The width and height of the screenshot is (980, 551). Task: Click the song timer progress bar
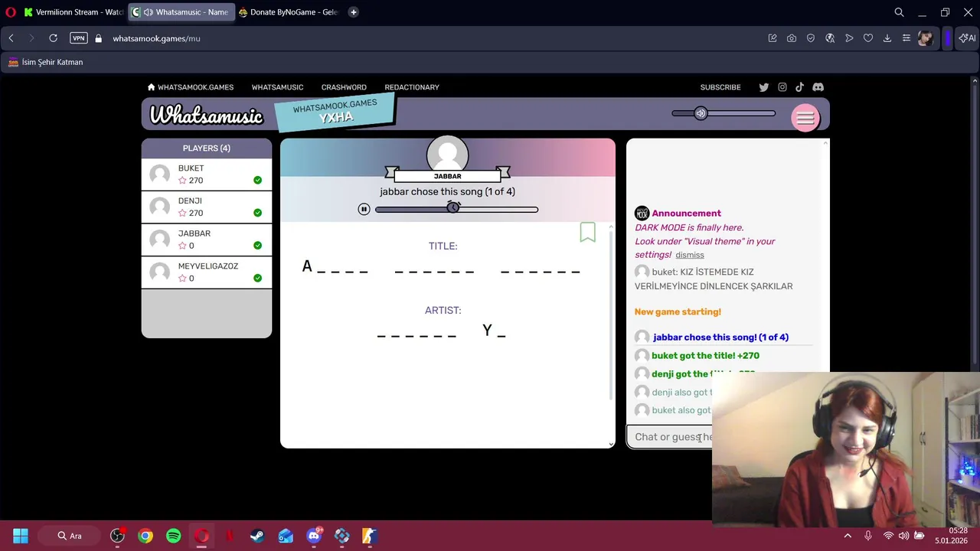coord(456,209)
